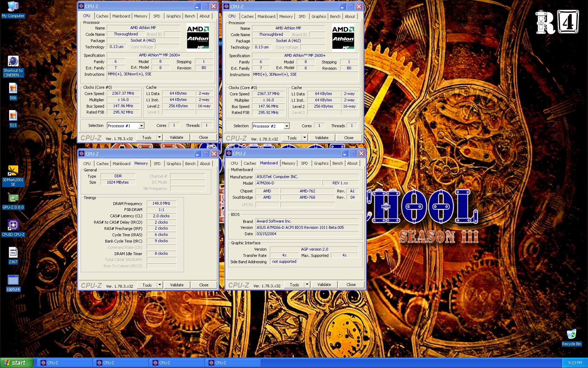Image resolution: width=588 pixels, height=368 pixels.
Task: Click the A7M266-D model field
Action: pyautogui.click(x=288, y=183)
